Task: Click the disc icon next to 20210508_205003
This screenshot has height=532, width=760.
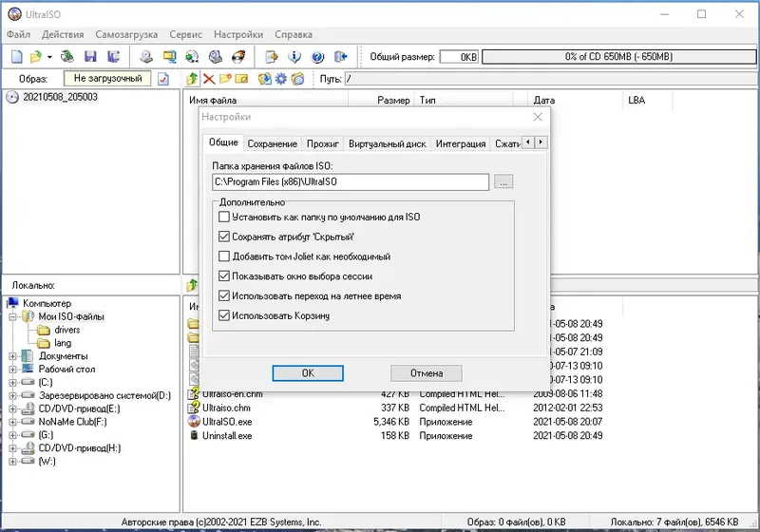Action: 12,97
